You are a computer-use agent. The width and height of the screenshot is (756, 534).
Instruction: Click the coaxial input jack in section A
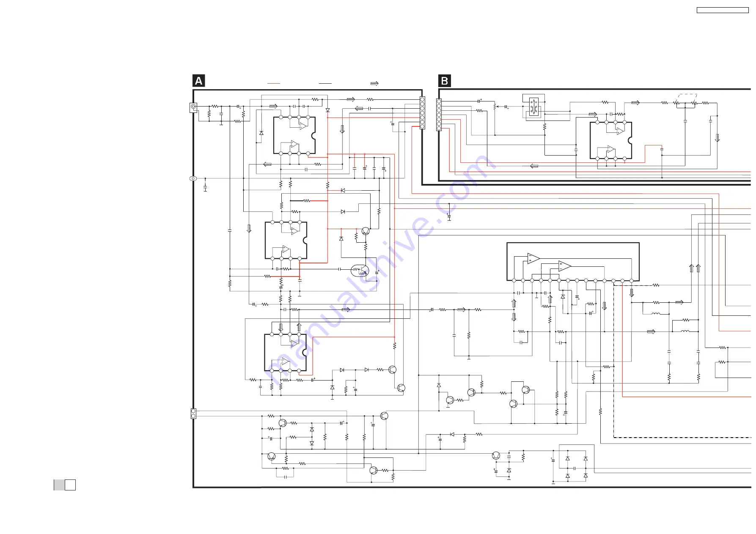(193, 107)
